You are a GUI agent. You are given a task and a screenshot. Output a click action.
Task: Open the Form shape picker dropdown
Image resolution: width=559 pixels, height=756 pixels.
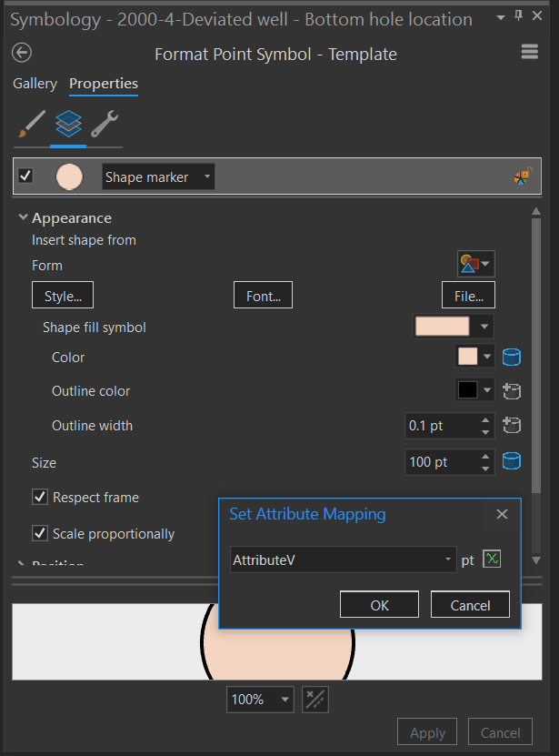click(x=475, y=264)
